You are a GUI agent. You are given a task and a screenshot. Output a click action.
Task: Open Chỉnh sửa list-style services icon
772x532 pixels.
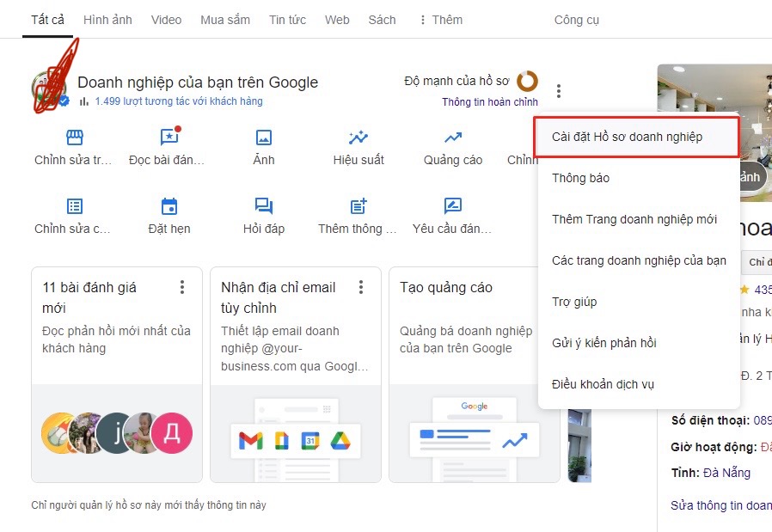[x=74, y=205]
